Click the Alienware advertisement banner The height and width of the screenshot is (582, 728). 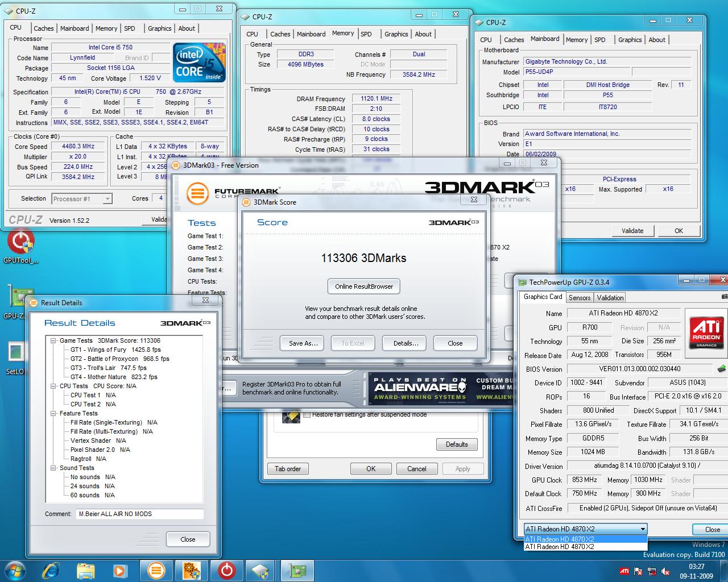[440, 389]
